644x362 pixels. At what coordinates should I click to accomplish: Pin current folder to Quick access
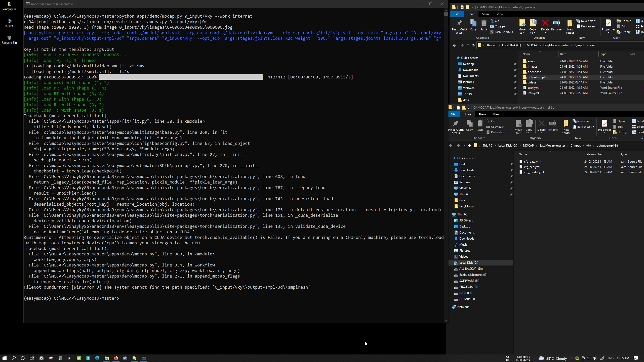(459, 26)
